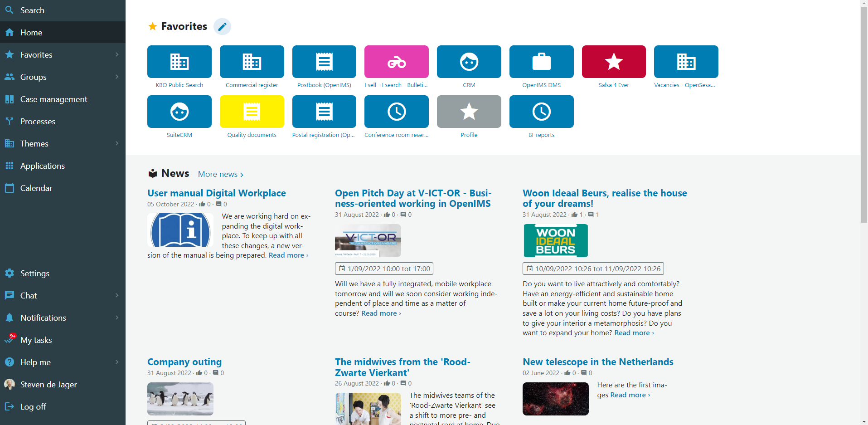Click the Woon Ideaal Beurs thumbnail
The height and width of the screenshot is (425, 868).
pyautogui.click(x=555, y=241)
